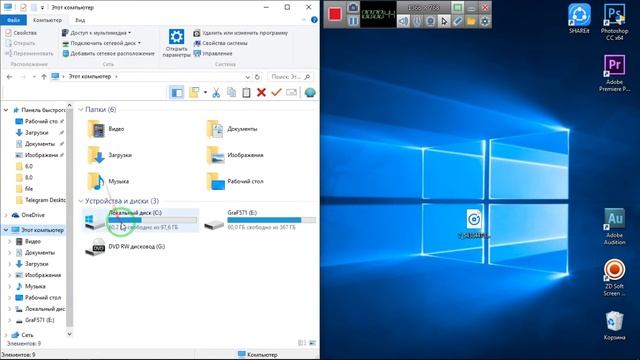Take a snapshot with the recorder camera icon
The height and width of the screenshot is (360, 640).
353,7
